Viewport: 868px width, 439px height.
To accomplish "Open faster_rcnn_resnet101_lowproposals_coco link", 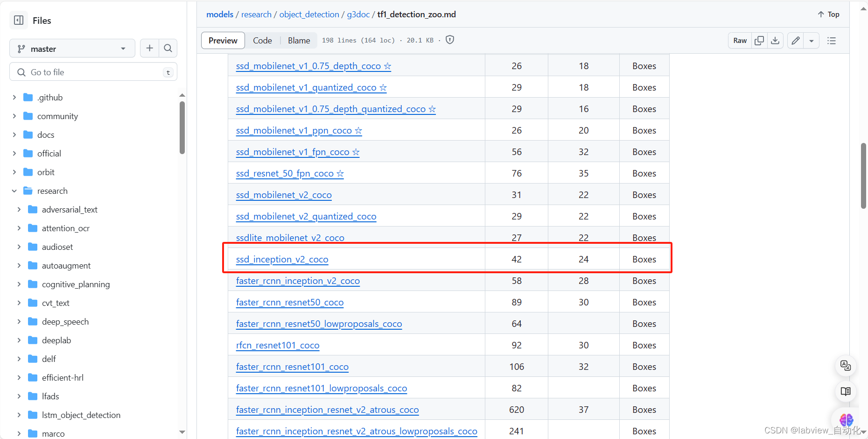I will (x=322, y=388).
